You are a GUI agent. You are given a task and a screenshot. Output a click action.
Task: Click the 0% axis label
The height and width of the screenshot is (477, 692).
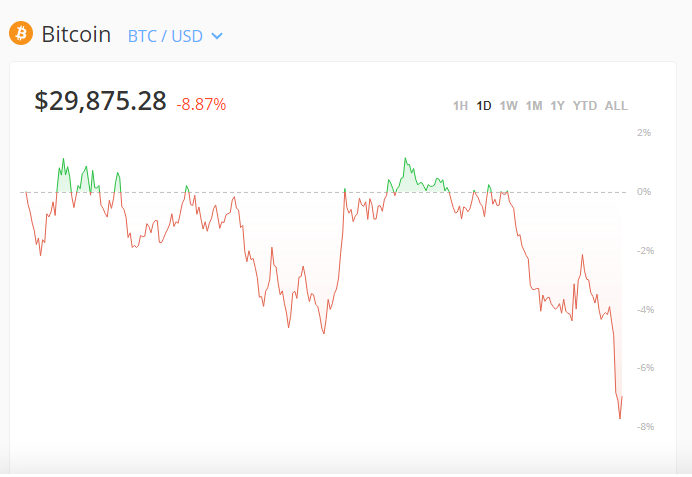coord(644,192)
